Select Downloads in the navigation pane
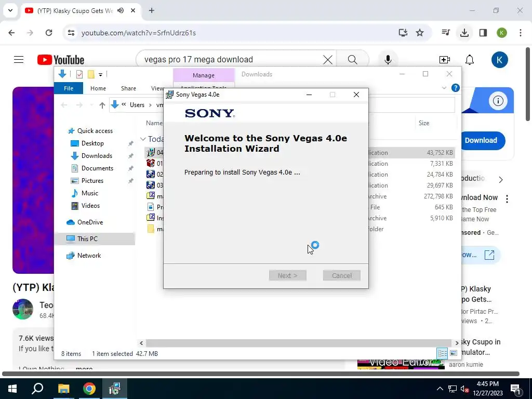This screenshot has height=399, width=532. [97, 156]
